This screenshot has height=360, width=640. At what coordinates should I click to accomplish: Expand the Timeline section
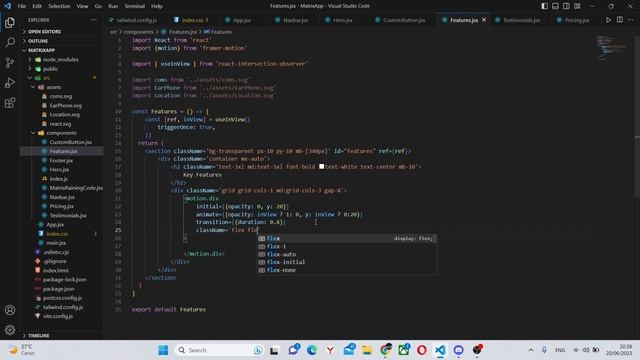(x=61, y=336)
